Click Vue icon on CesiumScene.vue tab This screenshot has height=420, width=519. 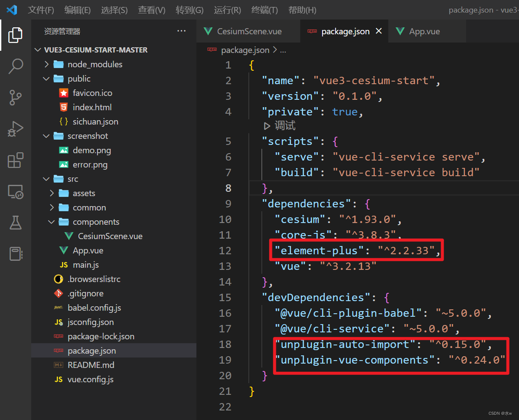coord(208,32)
